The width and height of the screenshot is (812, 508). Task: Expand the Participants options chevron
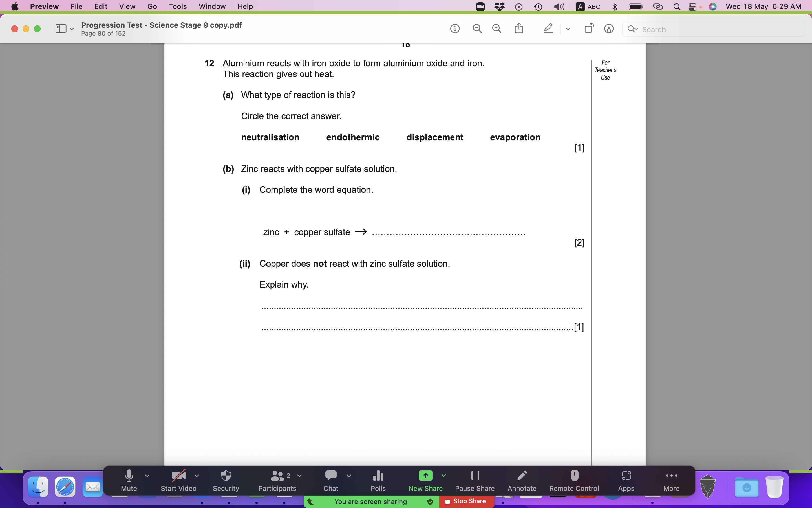299,476
